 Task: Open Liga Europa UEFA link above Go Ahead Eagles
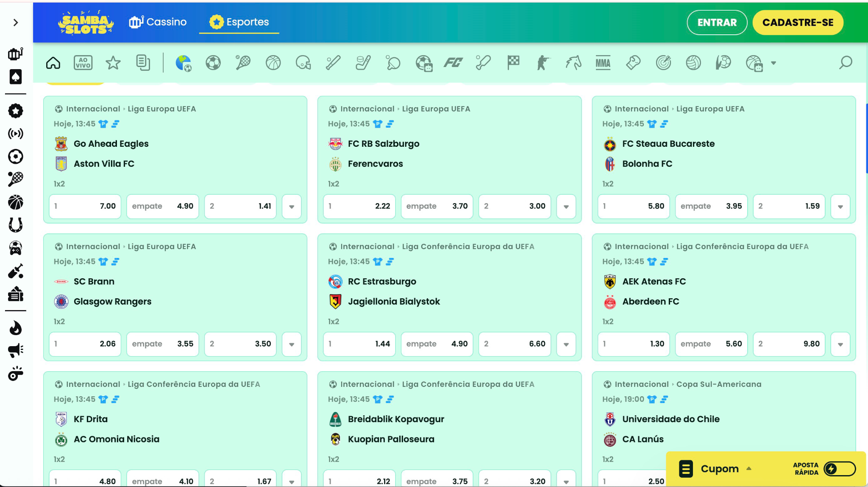coord(162,109)
